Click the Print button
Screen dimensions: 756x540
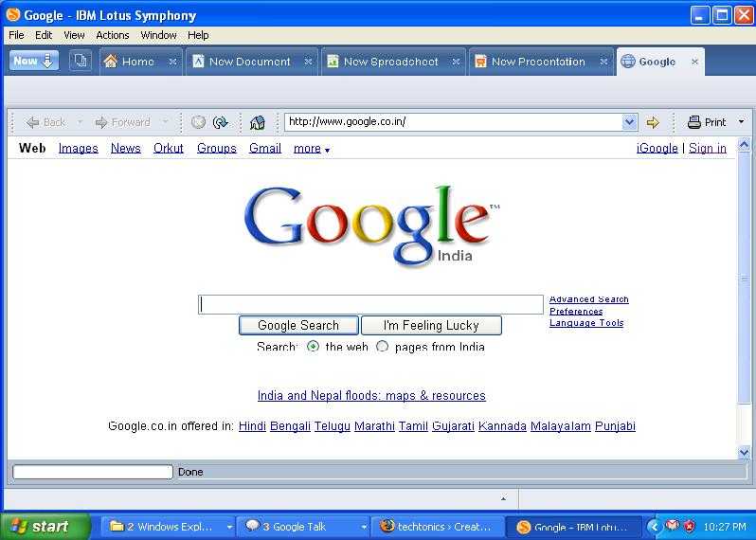pos(707,122)
